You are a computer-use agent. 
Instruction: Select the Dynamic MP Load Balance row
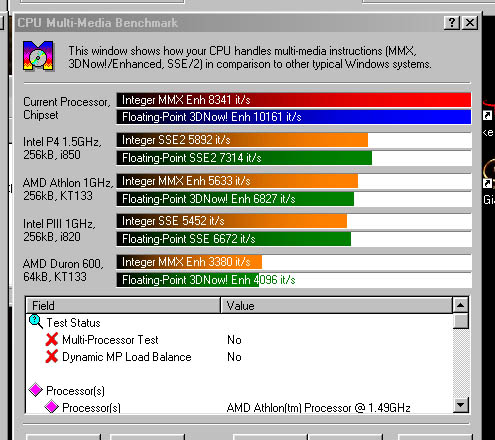[239, 357]
